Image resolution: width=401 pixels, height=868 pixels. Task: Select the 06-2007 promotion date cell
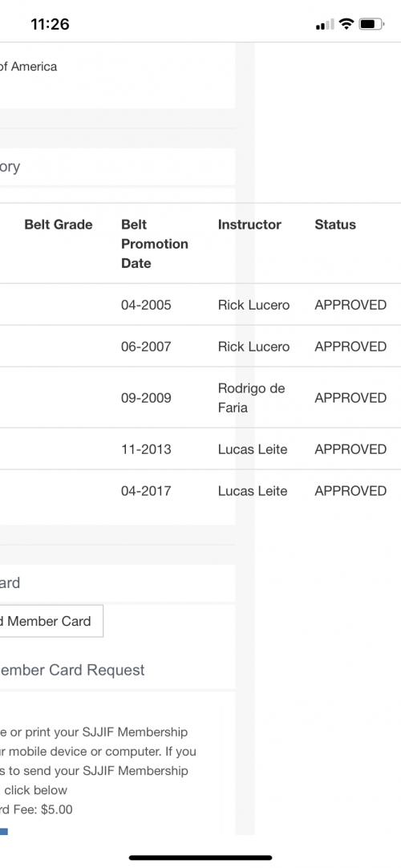click(x=146, y=347)
